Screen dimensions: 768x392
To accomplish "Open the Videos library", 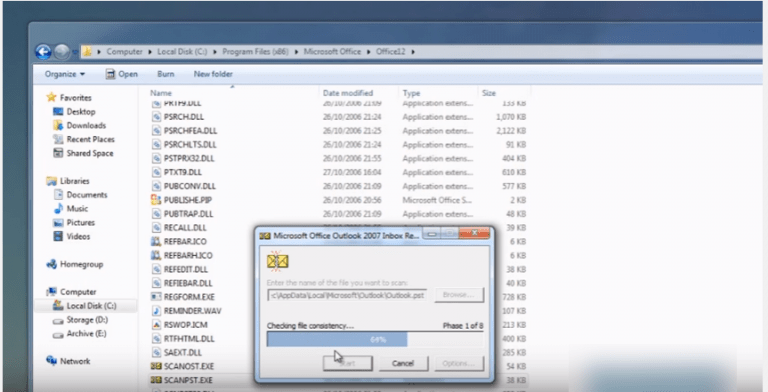I will [72, 236].
